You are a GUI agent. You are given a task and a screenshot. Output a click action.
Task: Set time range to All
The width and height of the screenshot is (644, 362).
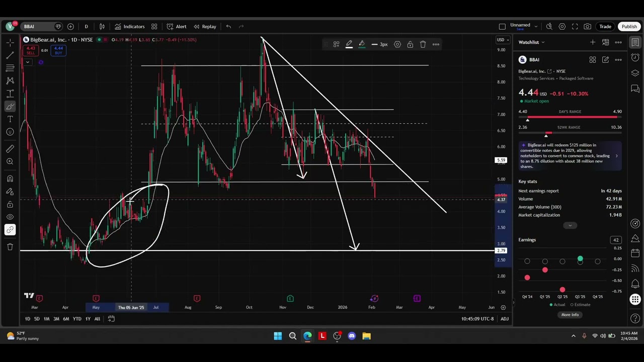tap(97, 319)
